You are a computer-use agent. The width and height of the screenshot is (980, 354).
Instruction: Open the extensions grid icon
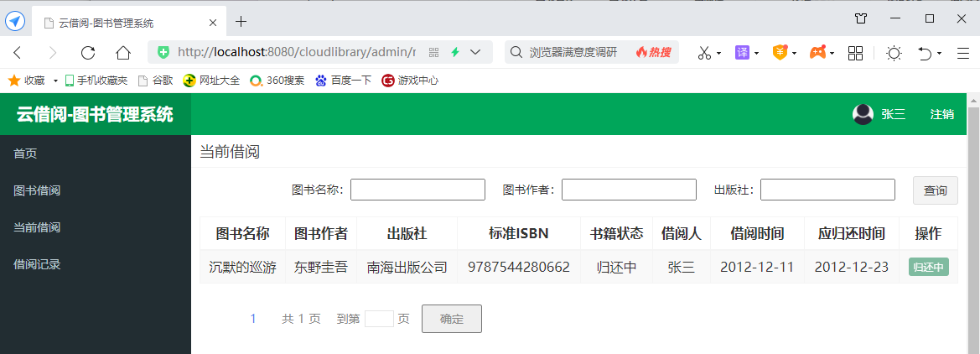[856, 53]
